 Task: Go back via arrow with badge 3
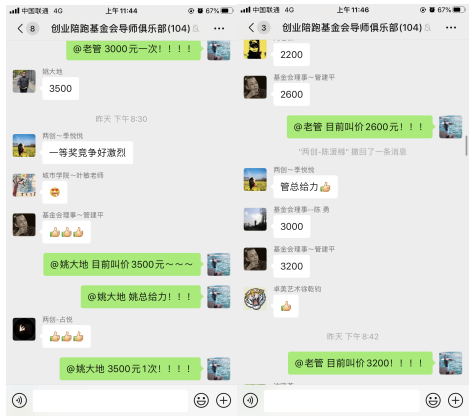(x=259, y=28)
